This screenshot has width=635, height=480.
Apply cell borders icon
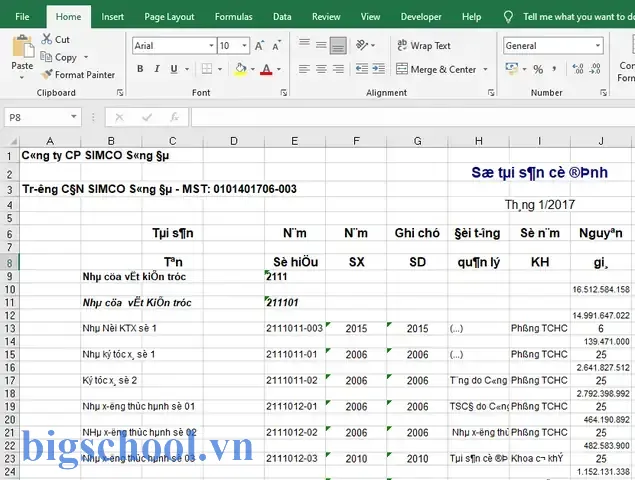tap(207, 69)
